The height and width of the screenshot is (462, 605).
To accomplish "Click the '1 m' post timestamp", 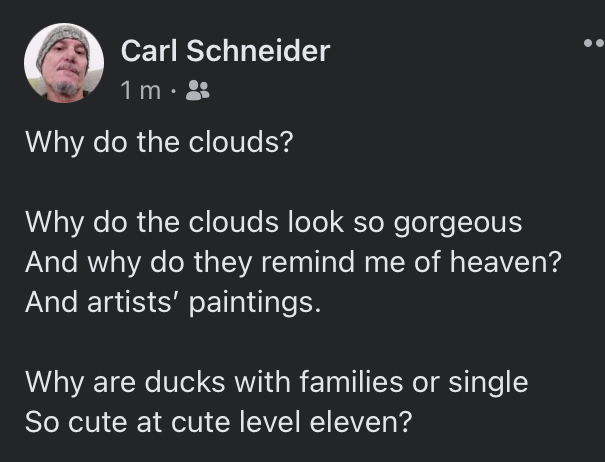I will [140, 91].
